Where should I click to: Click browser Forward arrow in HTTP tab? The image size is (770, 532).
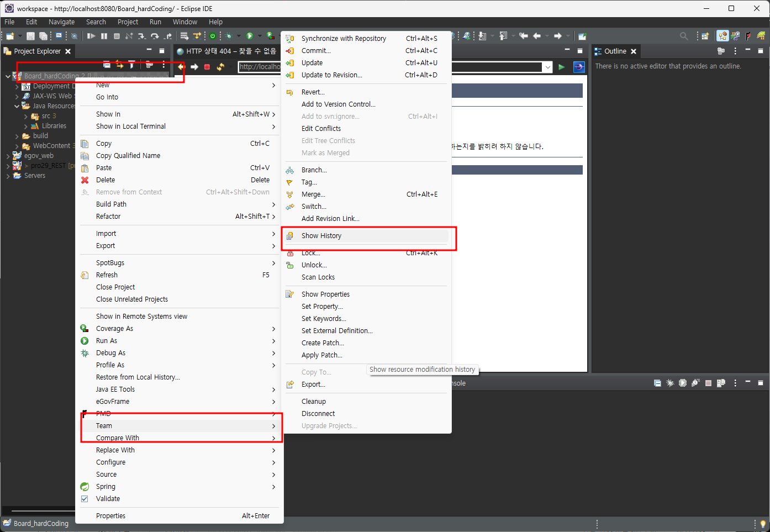[x=194, y=67]
